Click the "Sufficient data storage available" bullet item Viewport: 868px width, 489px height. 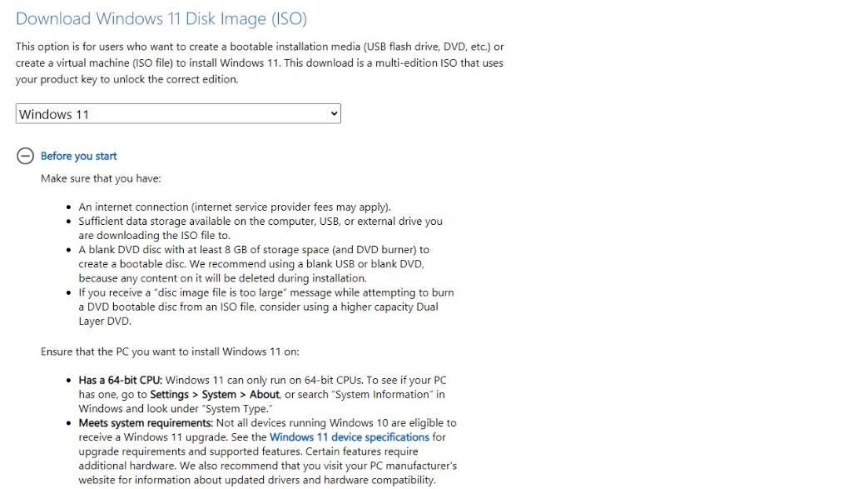pos(260,221)
